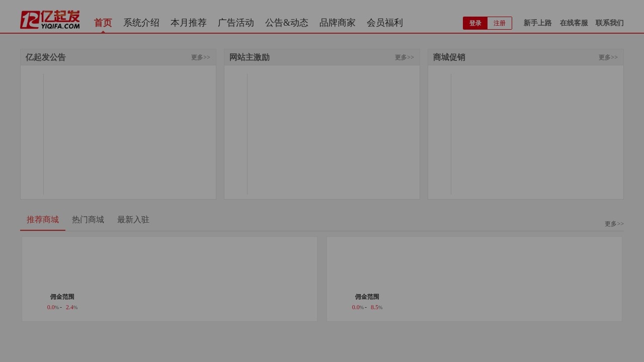Open the 新手上路 link
Image resolution: width=644 pixels, height=362 pixels.
pos(537,23)
